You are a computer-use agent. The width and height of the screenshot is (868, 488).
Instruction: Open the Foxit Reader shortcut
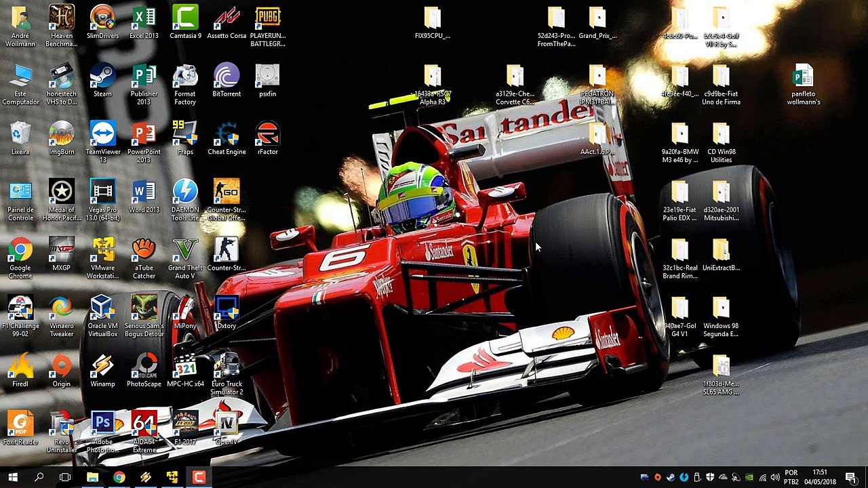[x=20, y=428]
